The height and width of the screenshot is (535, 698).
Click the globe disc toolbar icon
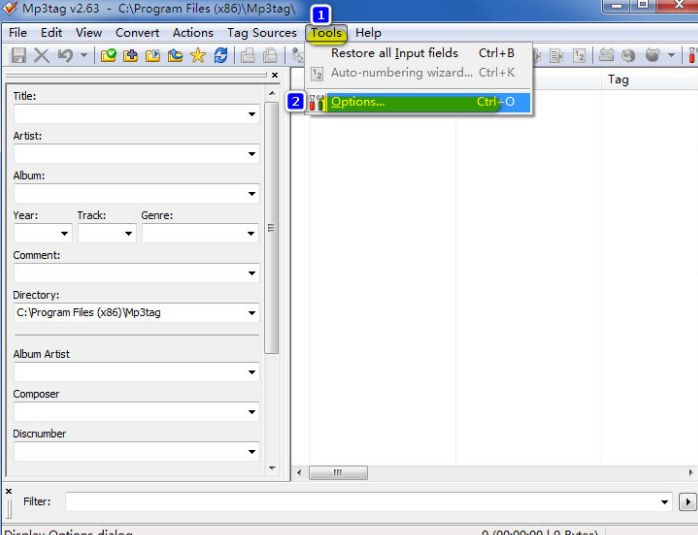(x=628, y=56)
